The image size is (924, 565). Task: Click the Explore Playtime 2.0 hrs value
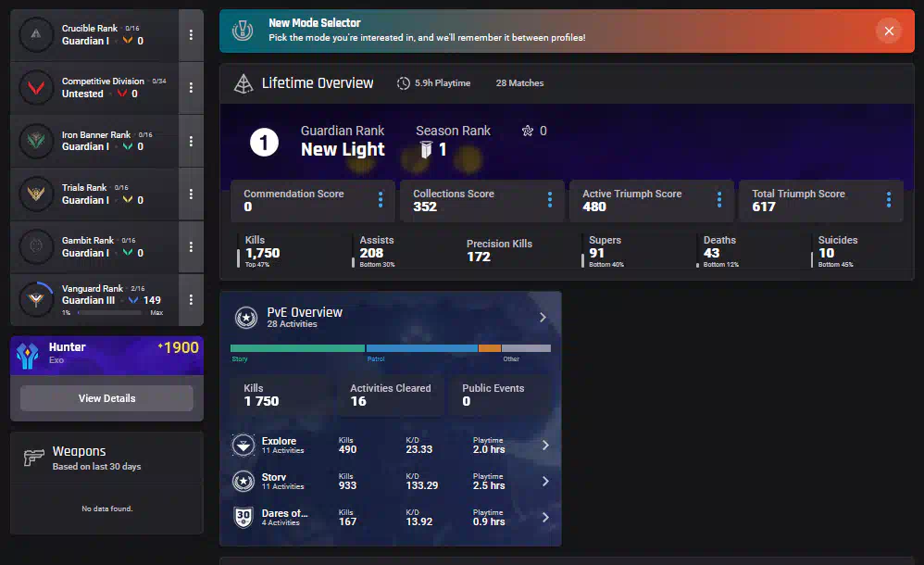tap(489, 449)
